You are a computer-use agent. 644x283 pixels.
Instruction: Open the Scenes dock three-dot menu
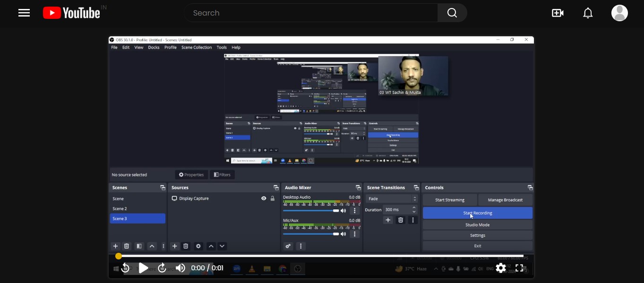click(x=163, y=246)
